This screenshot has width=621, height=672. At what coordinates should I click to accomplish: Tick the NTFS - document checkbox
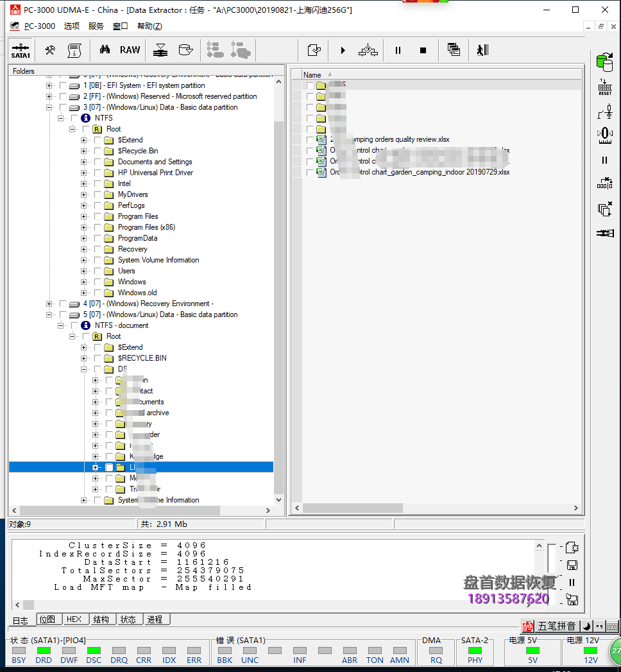(75, 325)
